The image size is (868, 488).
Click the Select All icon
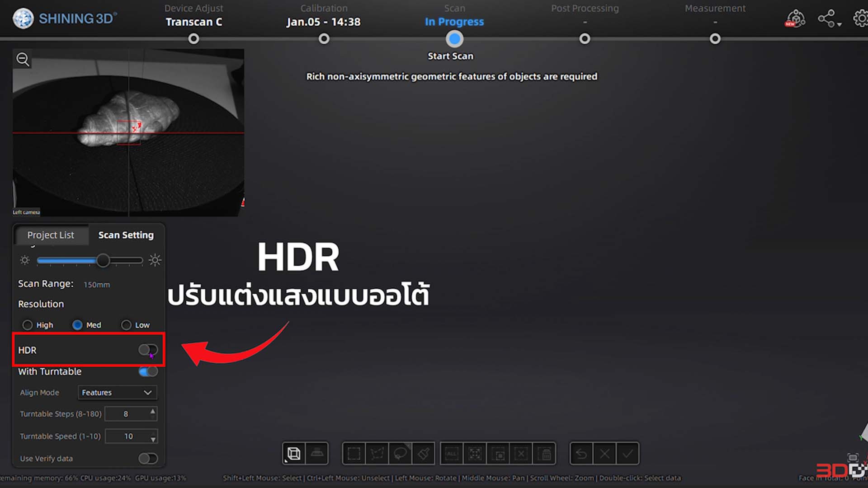tap(451, 454)
